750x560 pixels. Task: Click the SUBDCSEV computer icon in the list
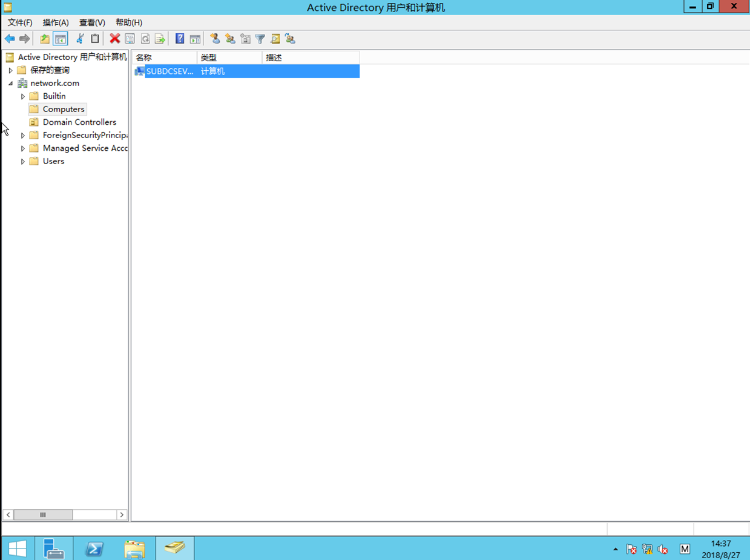coord(139,71)
